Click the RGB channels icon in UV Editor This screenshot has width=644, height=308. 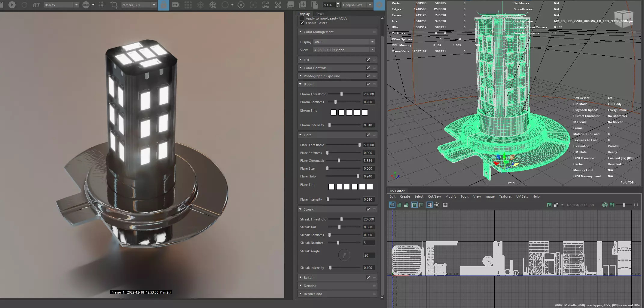point(605,205)
